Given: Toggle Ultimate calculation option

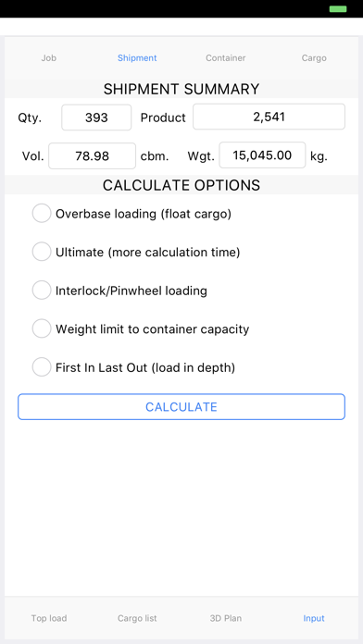Looking at the screenshot, I should tap(42, 252).
